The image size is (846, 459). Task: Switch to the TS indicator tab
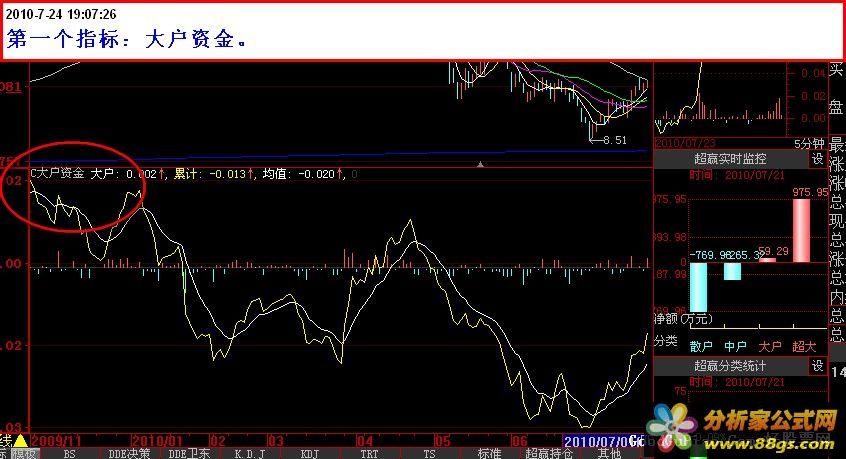[x=429, y=454]
